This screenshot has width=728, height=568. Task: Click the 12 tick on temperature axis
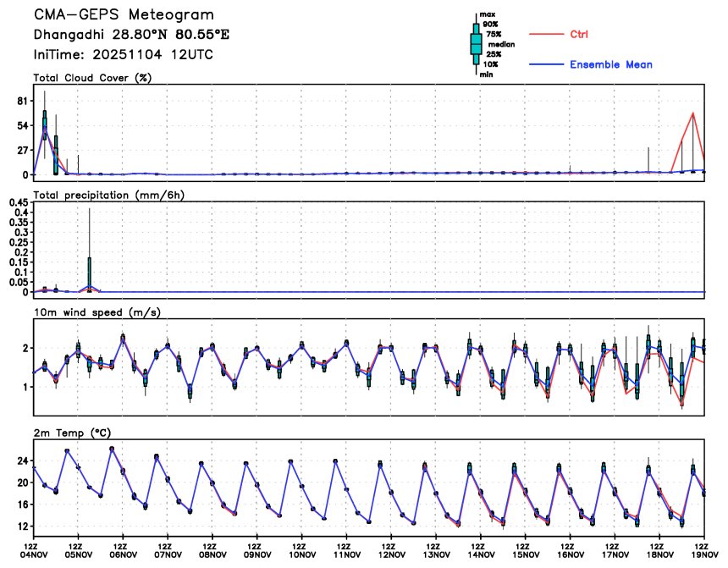23,527
